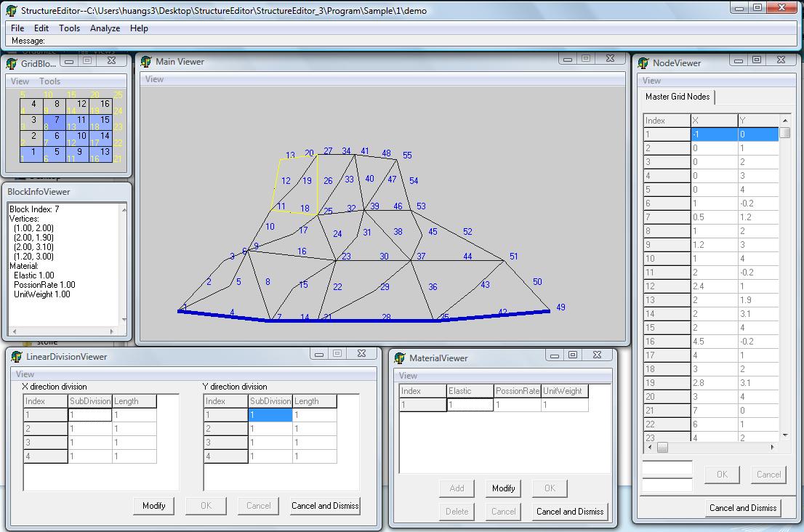
Task: Select the Master Grid Nodes tab
Action: click(x=678, y=97)
